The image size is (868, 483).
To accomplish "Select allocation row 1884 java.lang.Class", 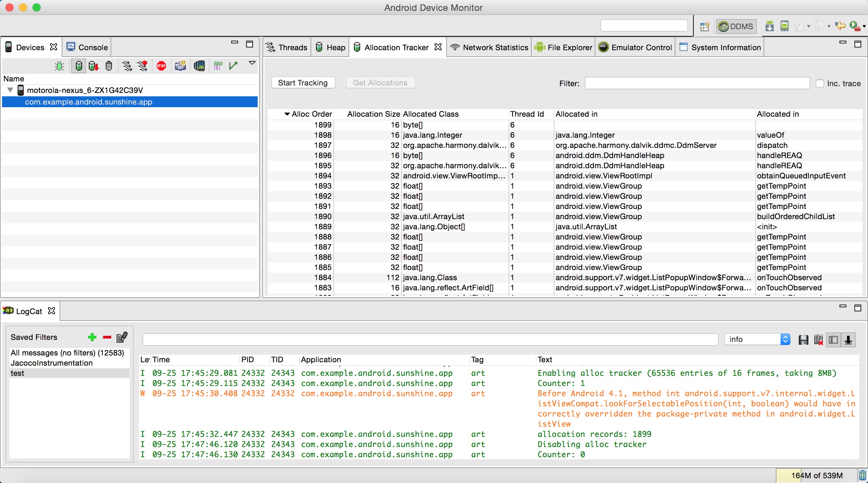I will coord(565,277).
